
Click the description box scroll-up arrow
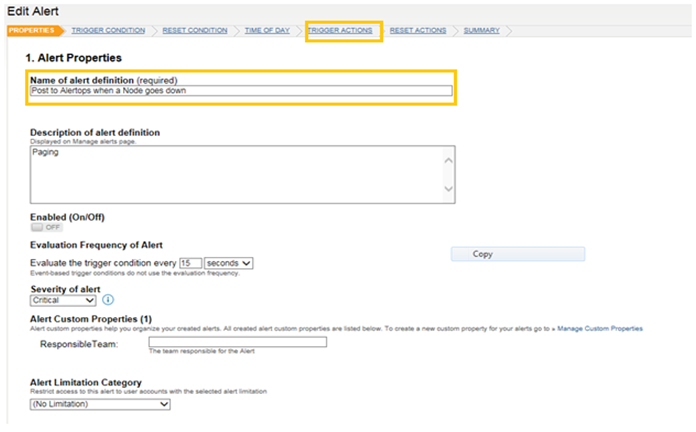point(448,159)
